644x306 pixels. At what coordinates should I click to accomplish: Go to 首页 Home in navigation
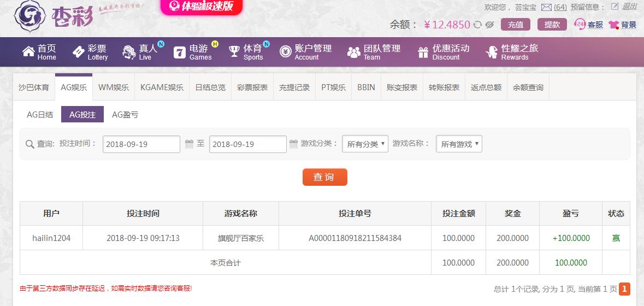tap(39, 52)
